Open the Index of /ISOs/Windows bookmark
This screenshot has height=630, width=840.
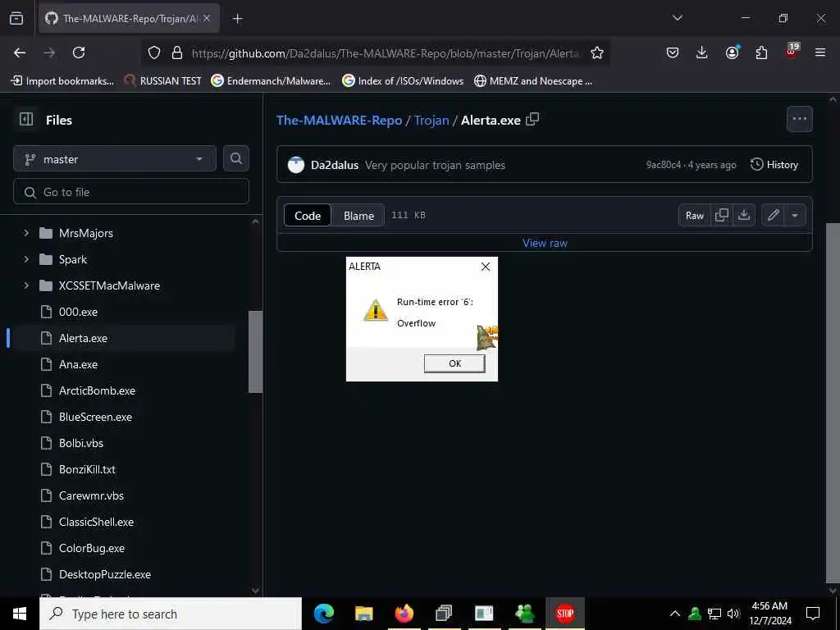[403, 81]
